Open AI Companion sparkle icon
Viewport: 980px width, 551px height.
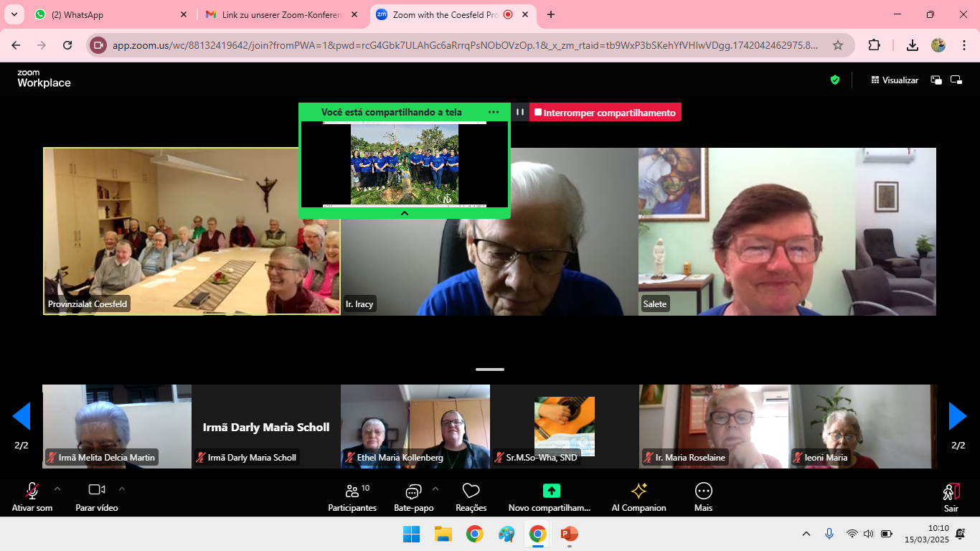point(639,491)
